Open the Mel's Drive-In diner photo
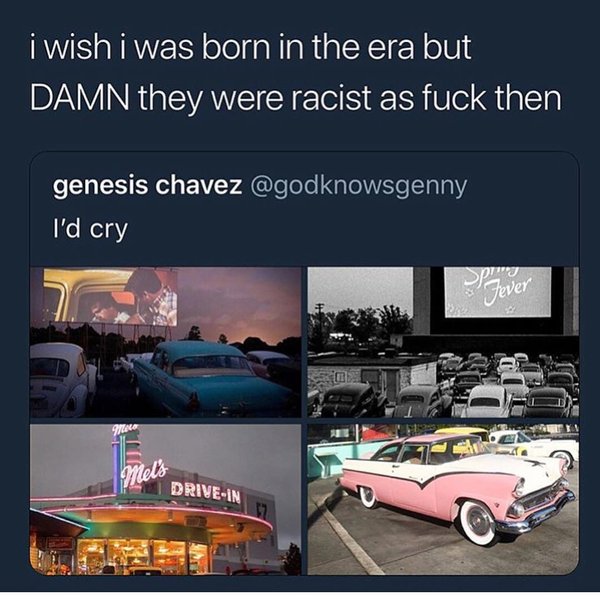The width and height of the screenshot is (600, 600). 165,499
